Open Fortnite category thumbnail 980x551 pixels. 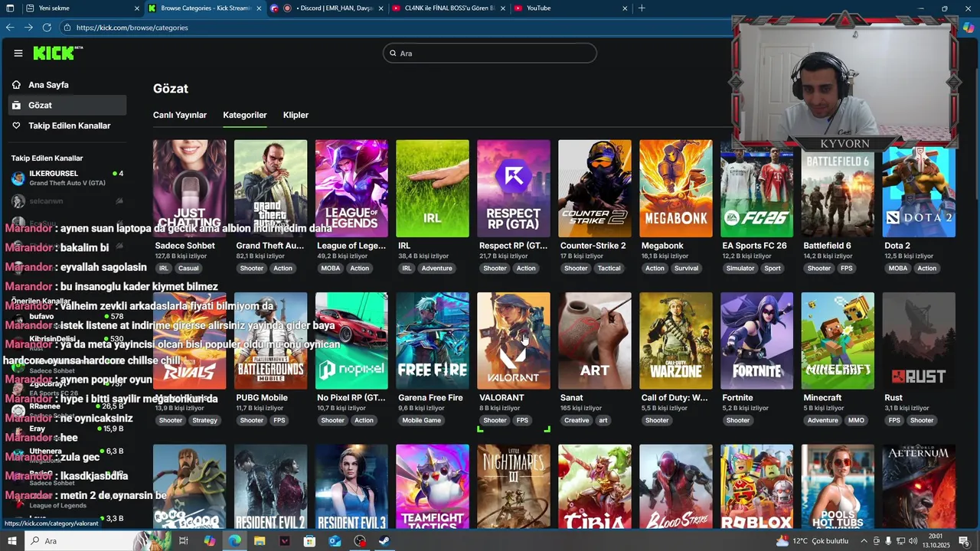click(757, 341)
